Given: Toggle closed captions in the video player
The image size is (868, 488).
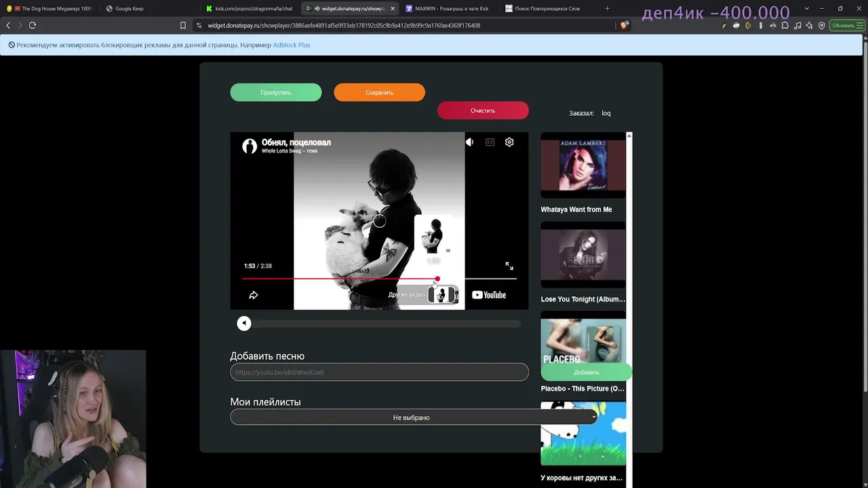Looking at the screenshot, I should (490, 142).
